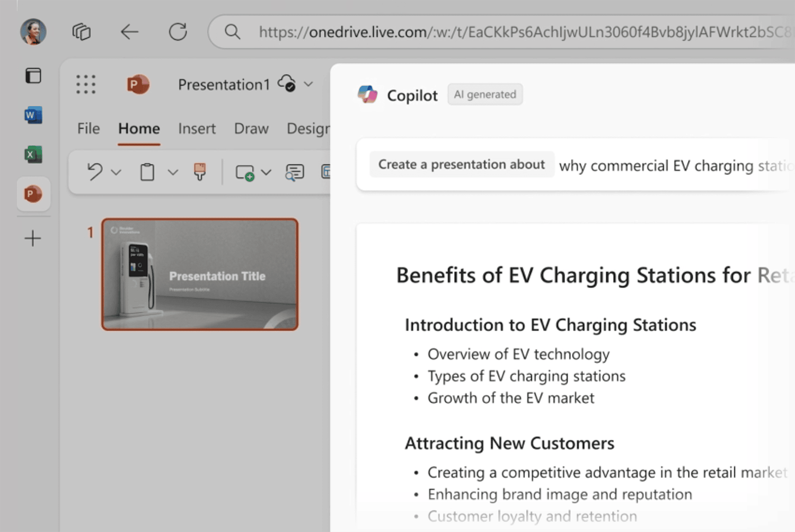Image resolution: width=795 pixels, height=532 pixels.
Task: Click 'Types of EV charging stations' bullet
Action: tap(526, 376)
